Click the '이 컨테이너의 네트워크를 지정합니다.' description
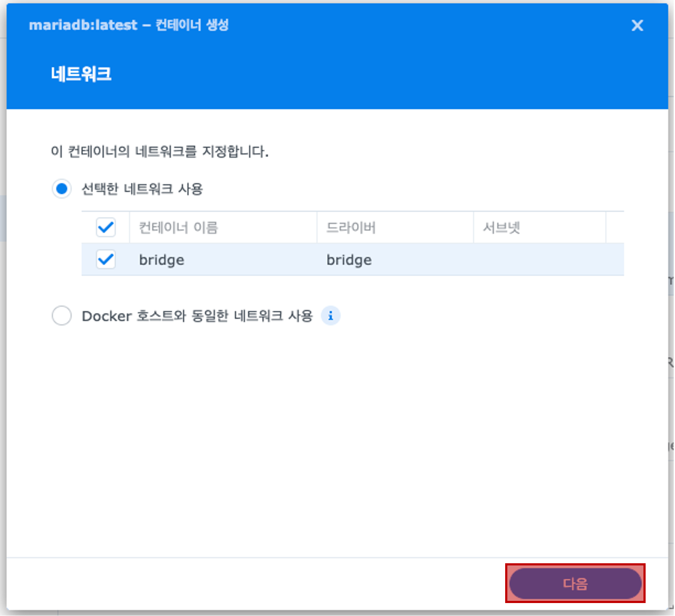Image resolution: width=675 pixels, height=616 pixels. click(x=160, y=151)
